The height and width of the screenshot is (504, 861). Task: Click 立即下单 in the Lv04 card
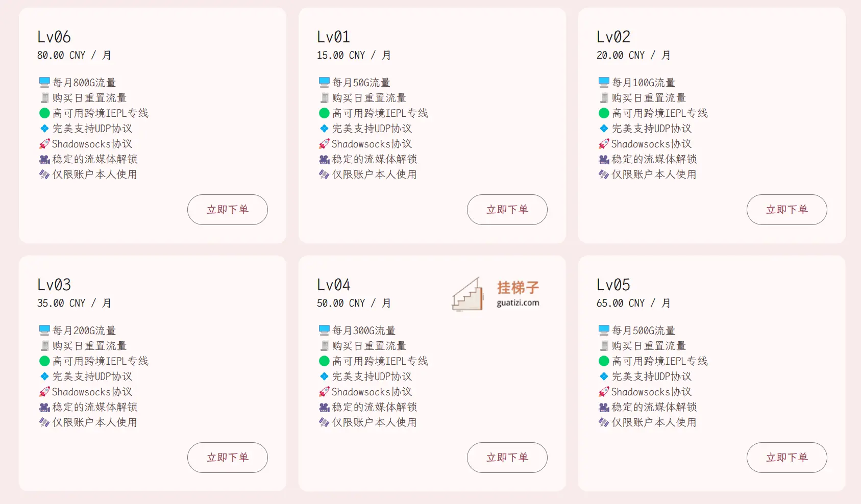click(507, 458)
